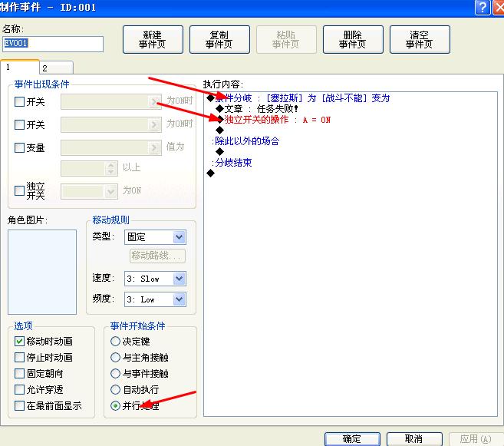Enable the first 开关 condition checkbox
The width and height of the screenshot is (504, 446).
coord(20,102)
